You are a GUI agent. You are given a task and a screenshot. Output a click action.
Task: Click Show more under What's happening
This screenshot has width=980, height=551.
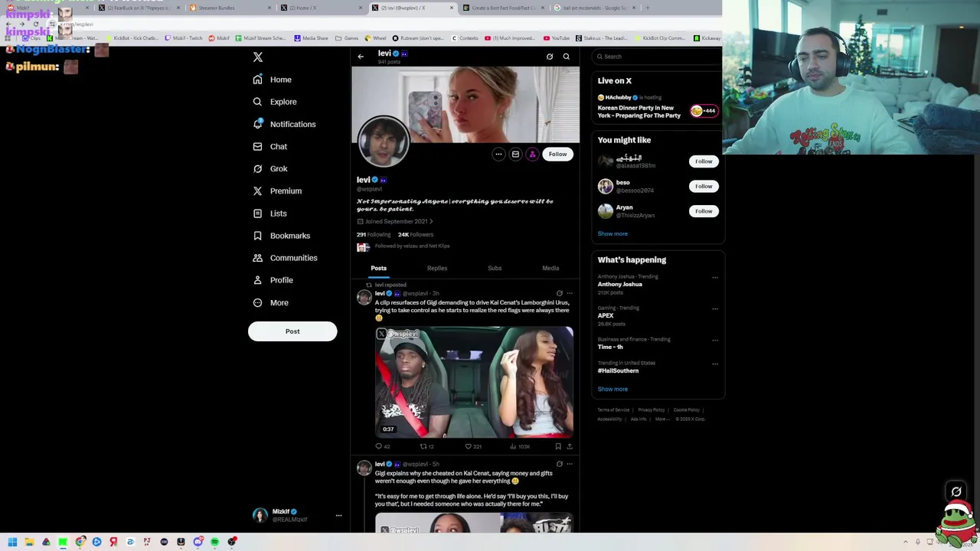pos(612,390)
